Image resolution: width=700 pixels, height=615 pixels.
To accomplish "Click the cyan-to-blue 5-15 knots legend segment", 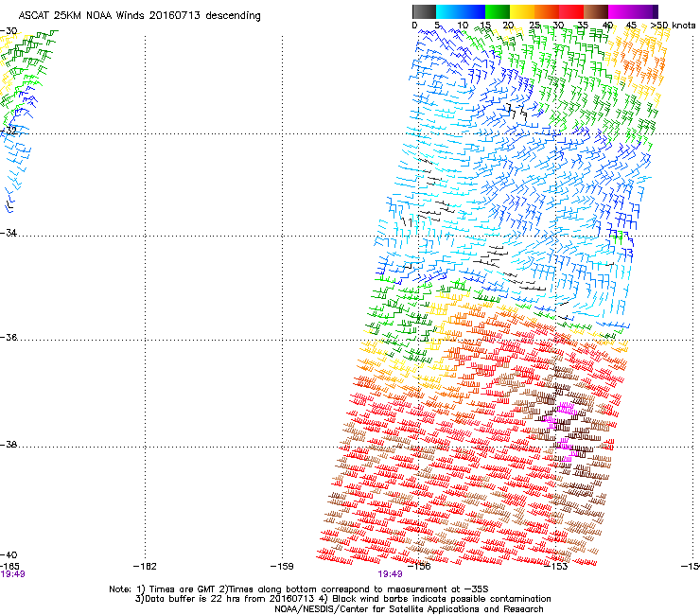I will click(x=461, y=11).
